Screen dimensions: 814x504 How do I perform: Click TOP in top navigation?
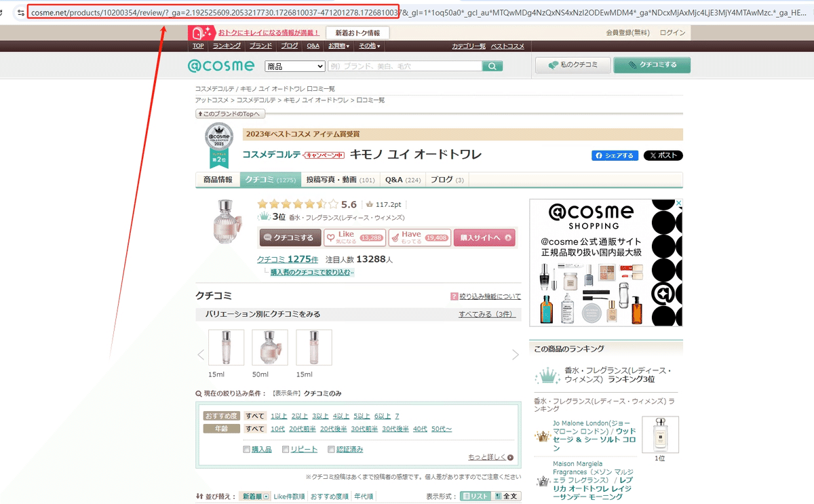click(198, 46)
